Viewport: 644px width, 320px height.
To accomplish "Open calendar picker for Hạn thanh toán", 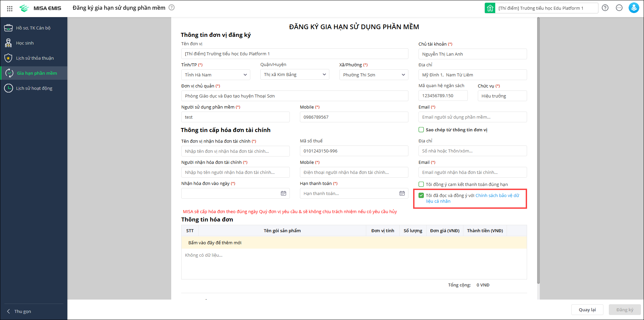I will pos(402,193).
